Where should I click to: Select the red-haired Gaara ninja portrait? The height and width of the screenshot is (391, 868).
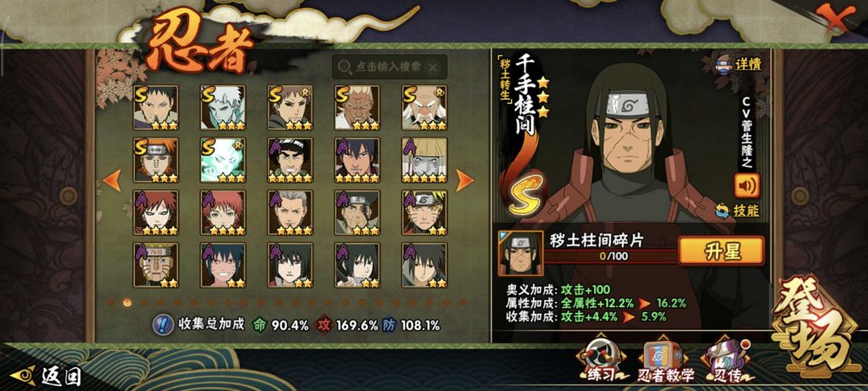click(156, 212)
